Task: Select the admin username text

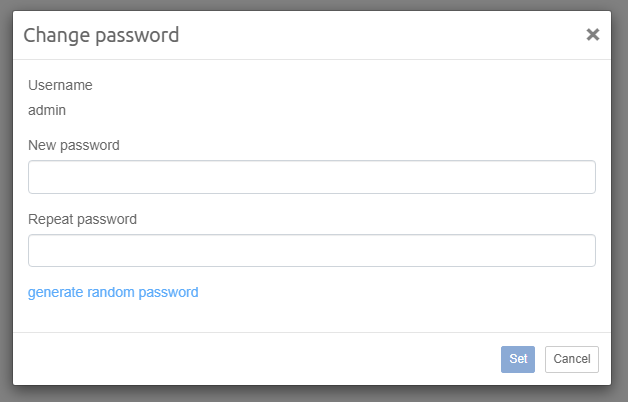Action: 47,111
